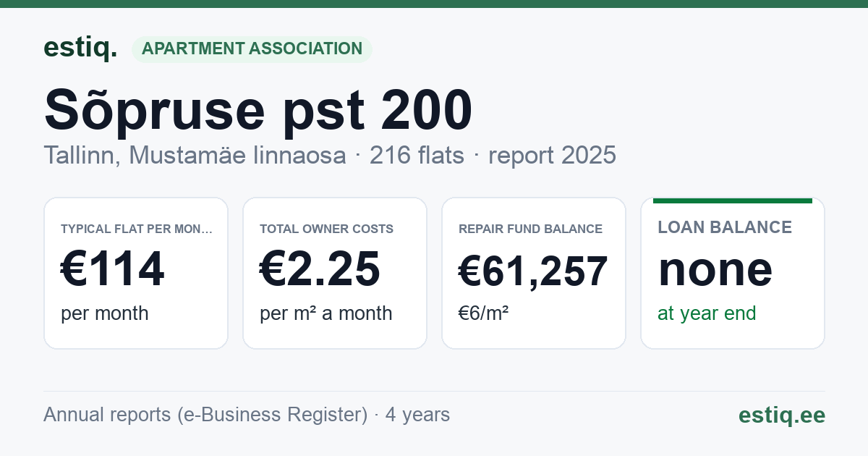Click the per month label under €114
This screenshot has height=456, width=868.
coord(105,313)
